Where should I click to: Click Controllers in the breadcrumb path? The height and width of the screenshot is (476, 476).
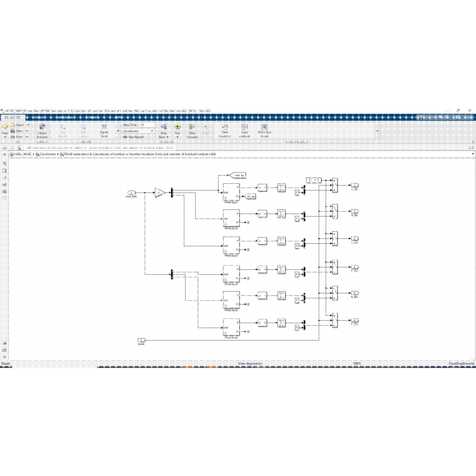[48, 154]
